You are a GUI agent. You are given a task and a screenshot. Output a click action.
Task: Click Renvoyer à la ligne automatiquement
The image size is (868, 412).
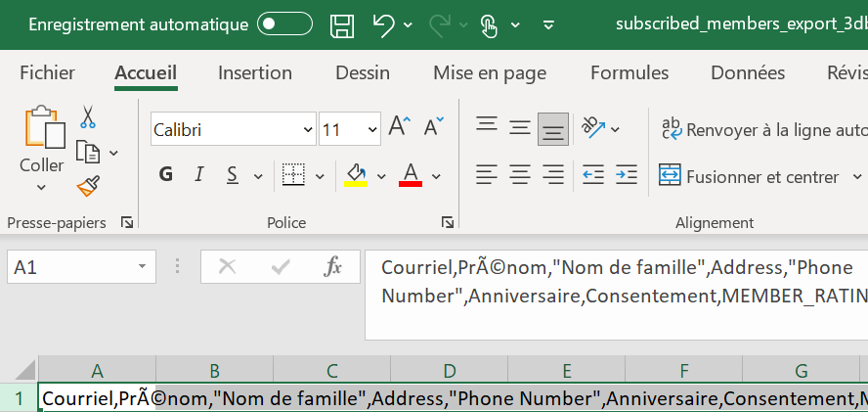[x=764, y=130]
